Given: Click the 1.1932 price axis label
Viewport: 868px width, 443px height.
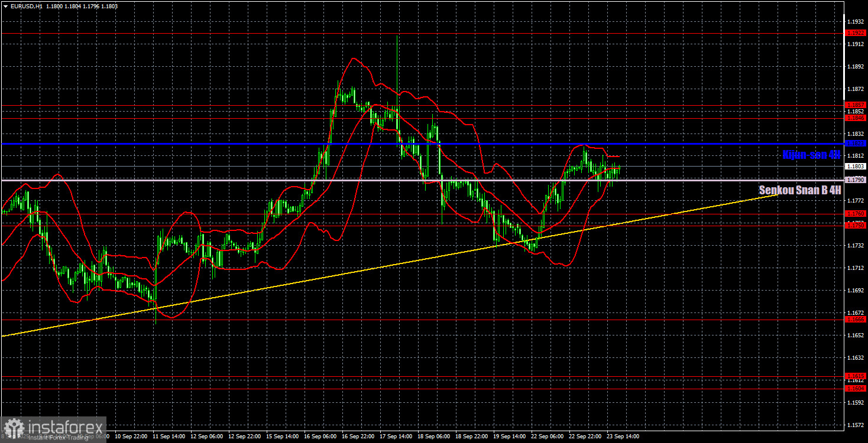Looking at the screenshot, I should tap(856, 21).
